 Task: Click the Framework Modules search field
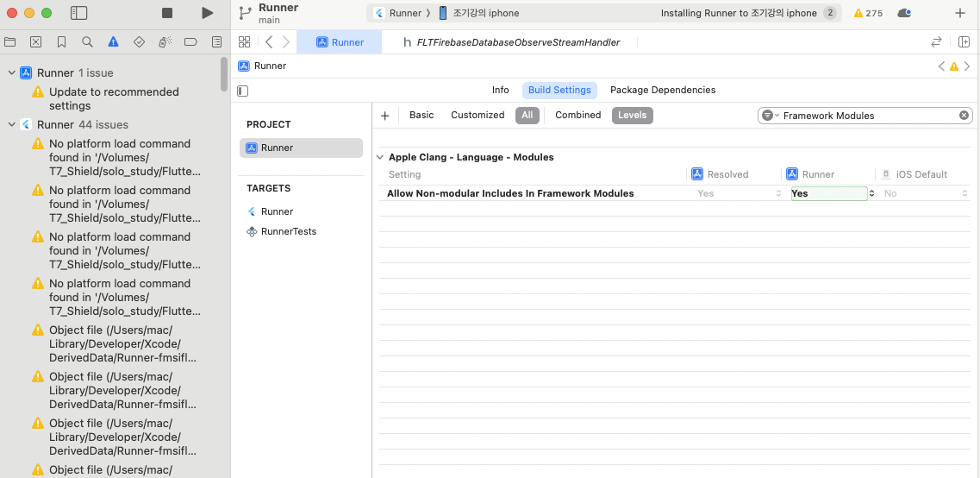pos(865,115)
